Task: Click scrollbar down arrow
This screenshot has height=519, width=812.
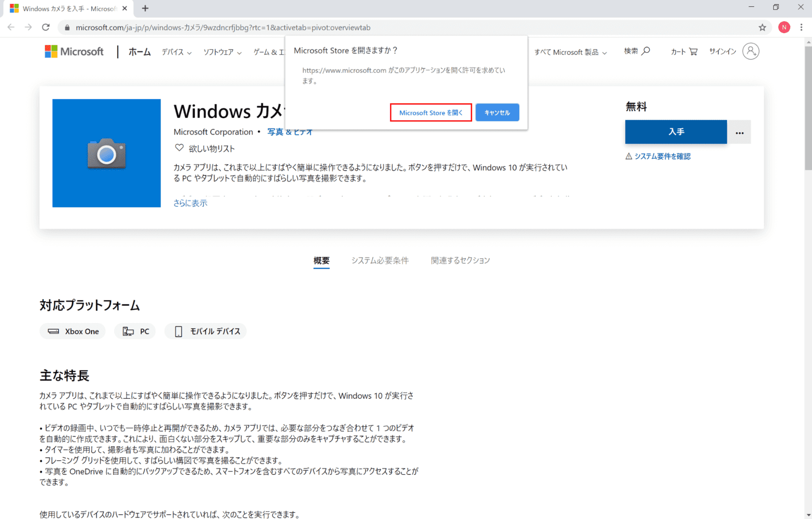Action: [x=808, y=515]
